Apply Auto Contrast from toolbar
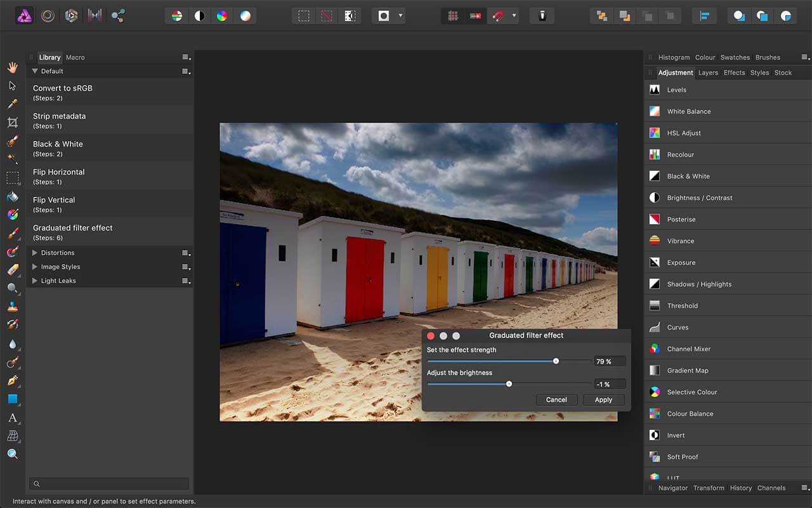 pos(199,16)
